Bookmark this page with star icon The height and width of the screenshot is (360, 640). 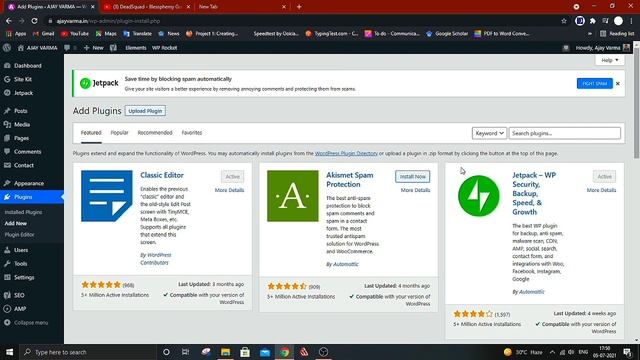(x=564, y=21)
